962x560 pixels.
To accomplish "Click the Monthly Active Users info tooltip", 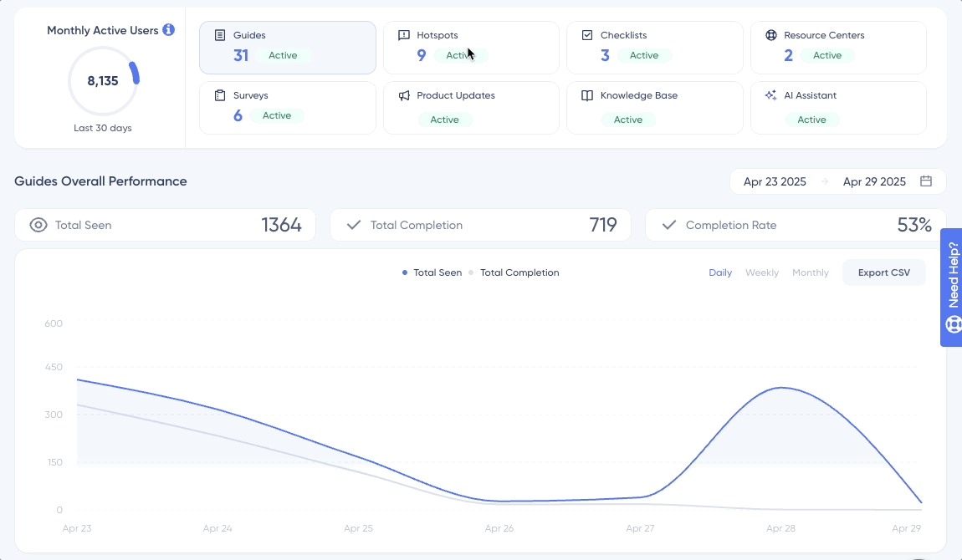I will click(x=167, y=30).
